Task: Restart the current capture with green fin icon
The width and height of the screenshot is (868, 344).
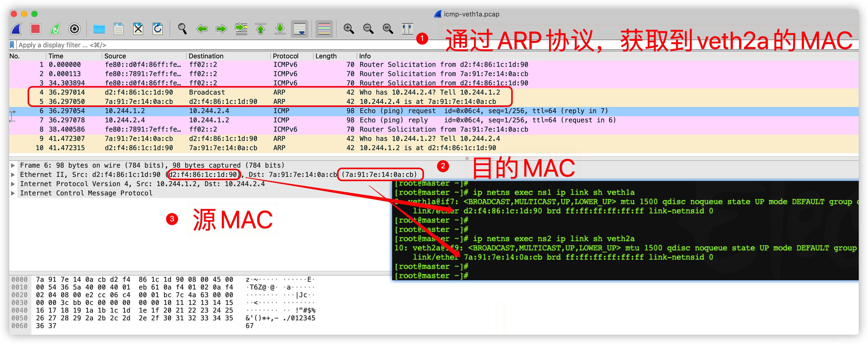Action: [55, 29]
